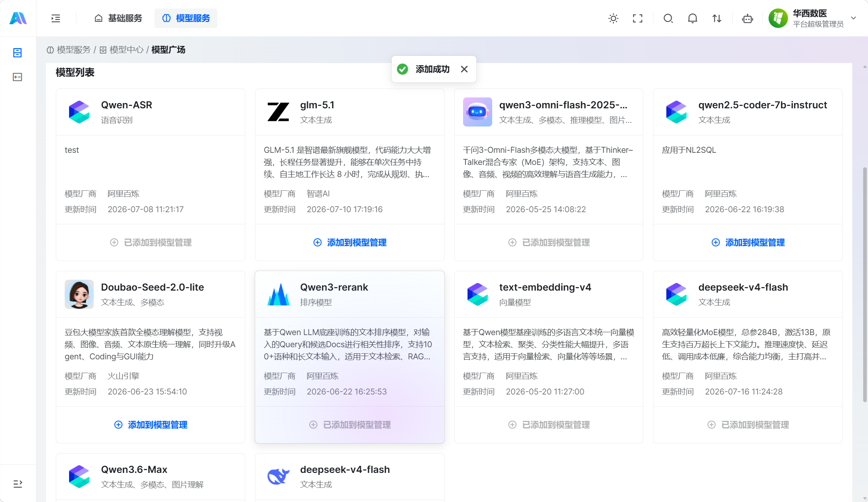This screenshot has width=868, height=502.
Task: Open the Qwen3-rerank model title
Action: pyautogui.click(x=334, y=287)
